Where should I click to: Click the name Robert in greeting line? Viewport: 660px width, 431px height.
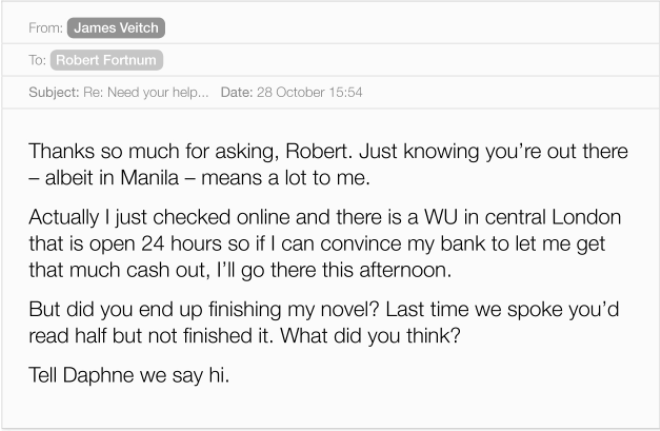(x=317, y=151)
